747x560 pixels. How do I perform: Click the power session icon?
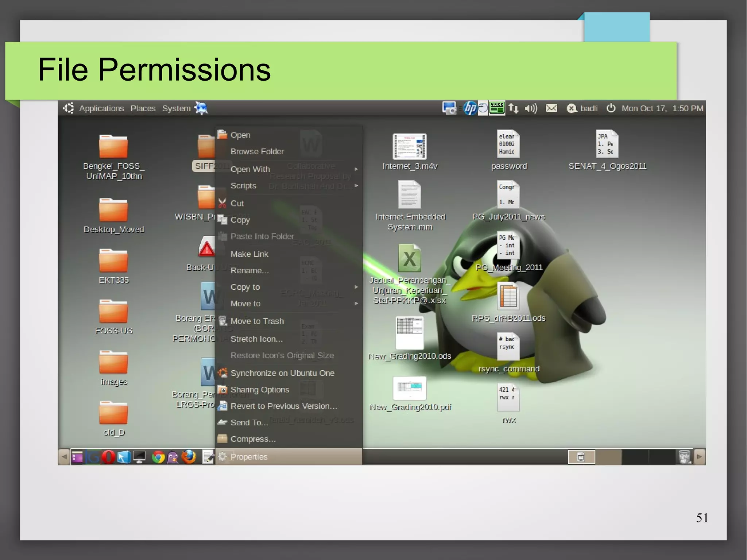611,108
